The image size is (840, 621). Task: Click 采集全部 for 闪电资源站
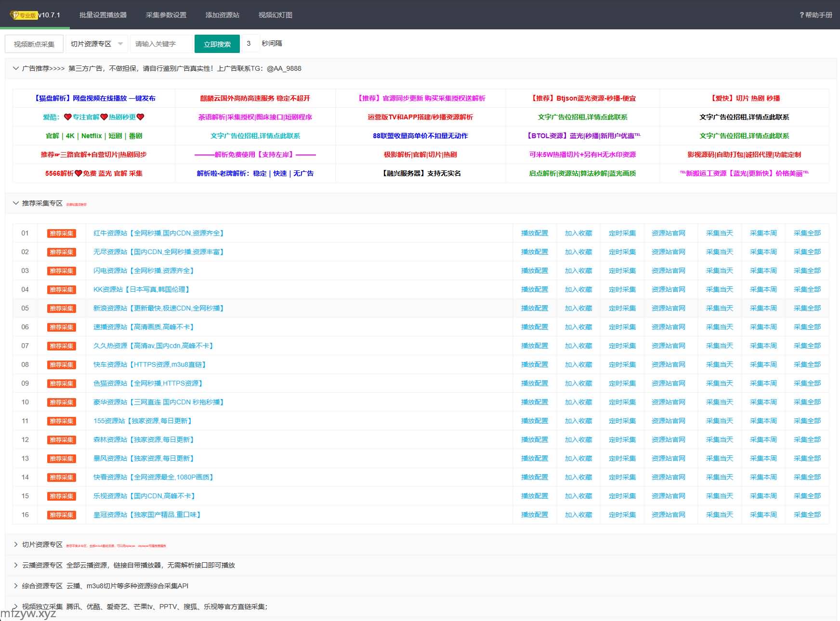click(807, 271)
